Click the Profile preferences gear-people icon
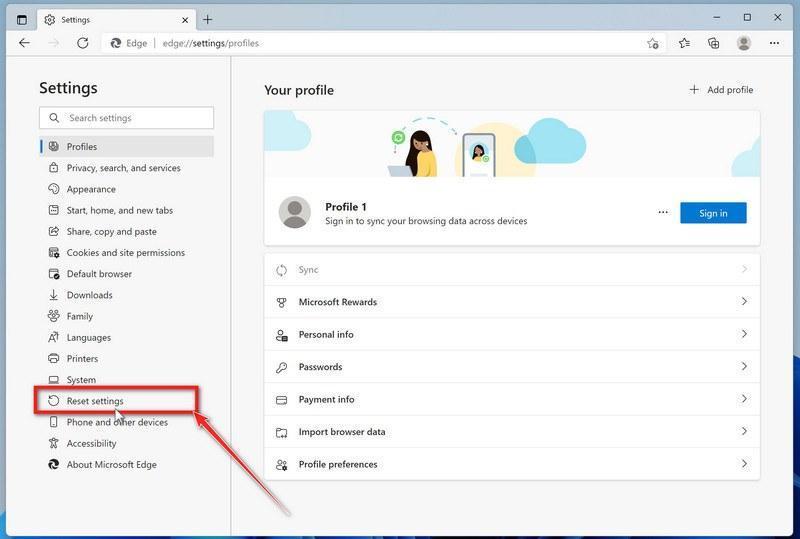 pos(282,464)
